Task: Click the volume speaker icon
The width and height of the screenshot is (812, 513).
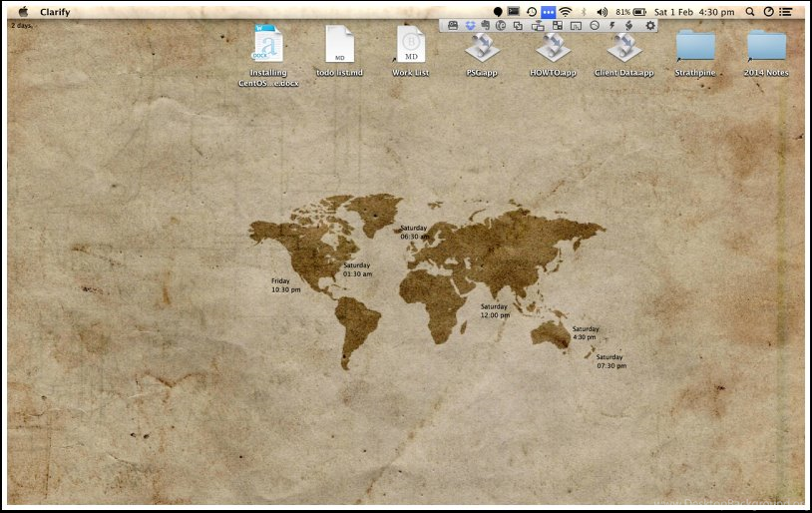Action: 602,11
